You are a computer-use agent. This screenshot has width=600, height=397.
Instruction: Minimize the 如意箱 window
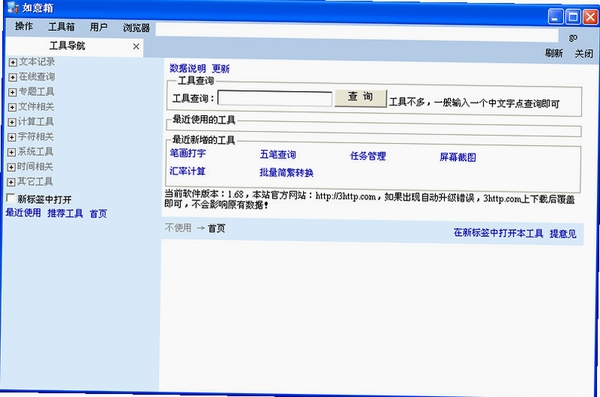coord(555,16)
